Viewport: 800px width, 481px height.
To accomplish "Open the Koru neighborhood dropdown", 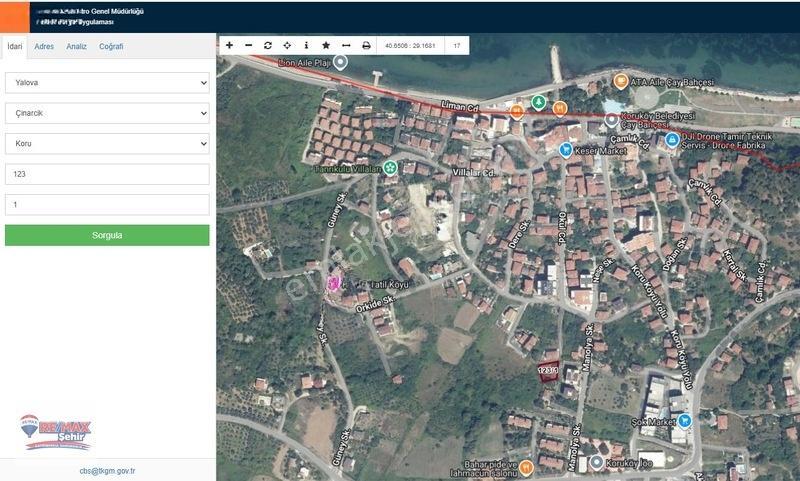I will coord(107,144).
